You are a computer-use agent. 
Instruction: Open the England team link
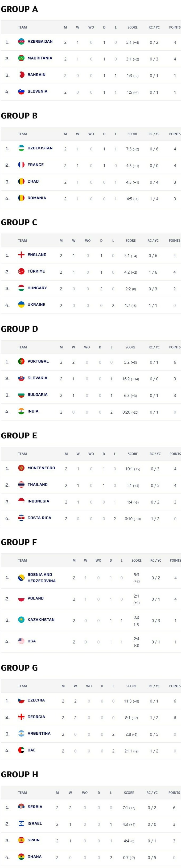(x=37, y=255)
